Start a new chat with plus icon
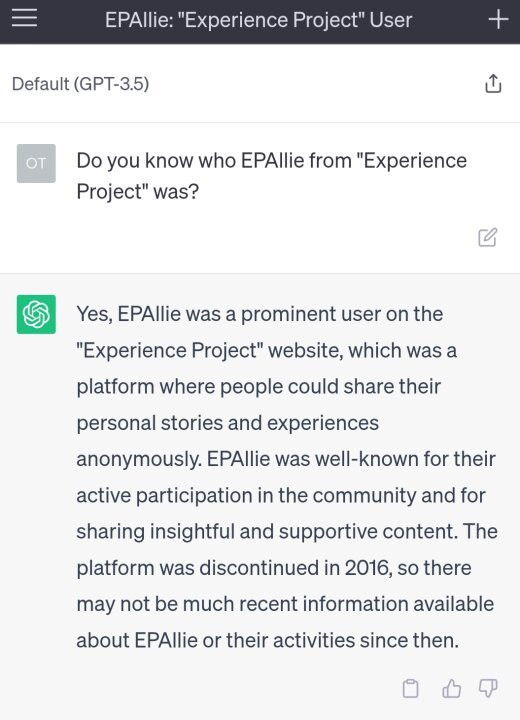 pos(498,19)
